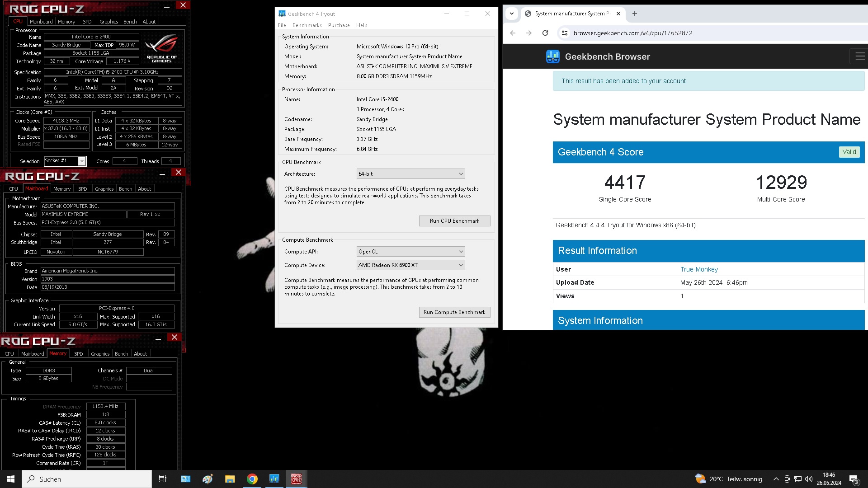The height and width of the screenshot is (488, 868).
Task: Open Geekbench Browser hamburger menu
Action: point(860,56)
